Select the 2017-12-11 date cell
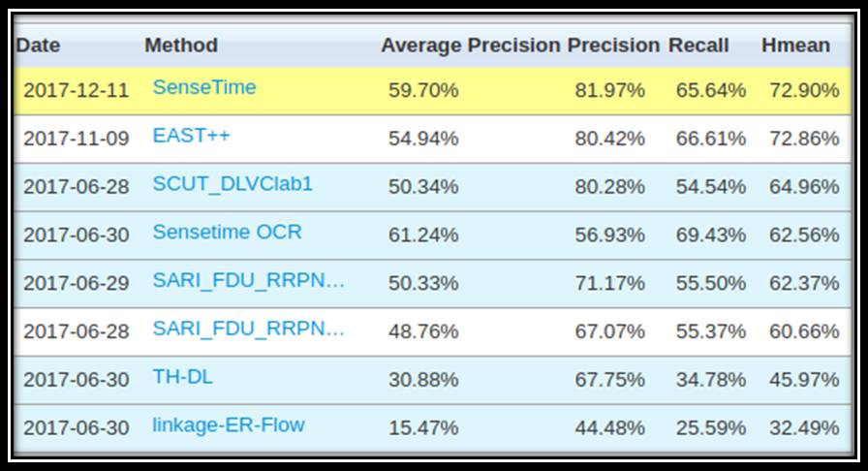 tap(76, 90)
